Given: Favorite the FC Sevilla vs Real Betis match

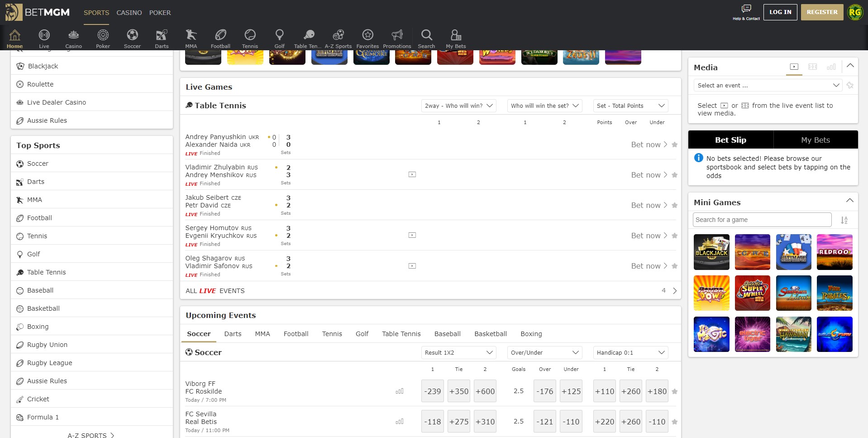Looking at the screenshot, I should tap(674, 422).
